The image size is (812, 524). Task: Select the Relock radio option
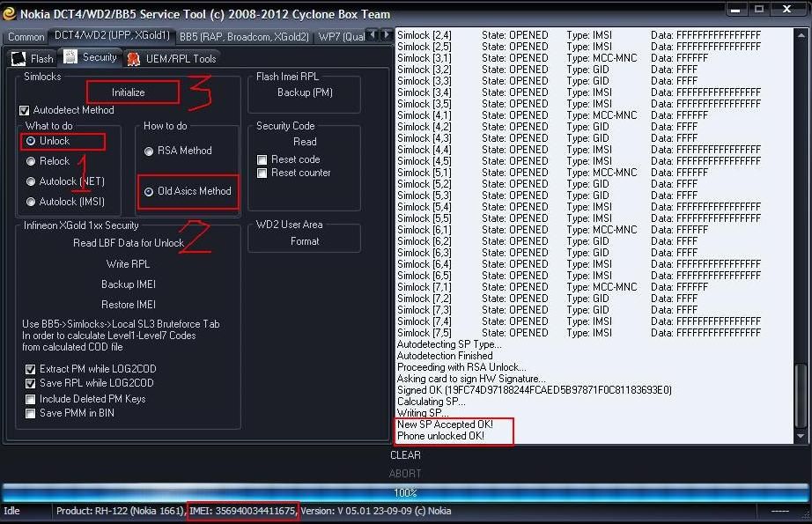(x=32, y=161)
